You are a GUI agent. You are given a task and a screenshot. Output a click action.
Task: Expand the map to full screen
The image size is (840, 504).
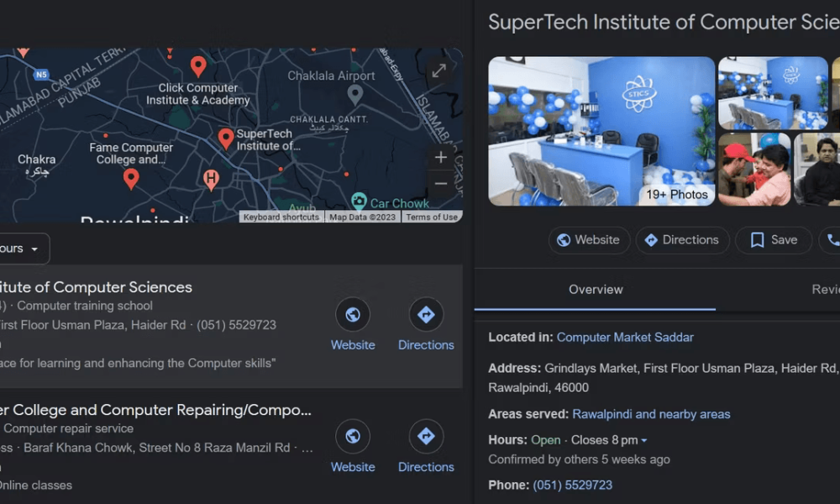coord(439,71)
